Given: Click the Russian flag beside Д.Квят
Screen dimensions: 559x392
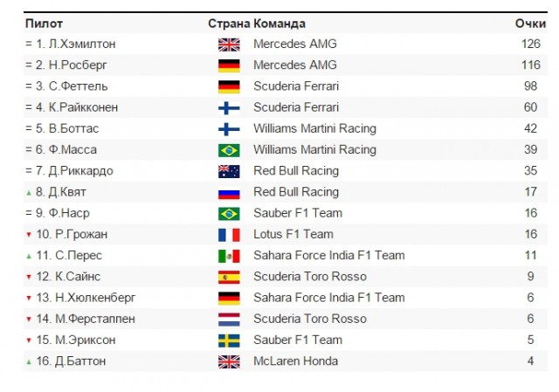Looking at the screenshot, I should [229, 193].
